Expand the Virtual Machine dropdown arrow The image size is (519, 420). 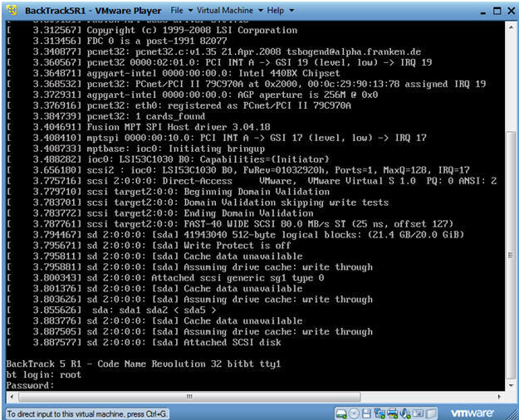[x=261, y=11]
